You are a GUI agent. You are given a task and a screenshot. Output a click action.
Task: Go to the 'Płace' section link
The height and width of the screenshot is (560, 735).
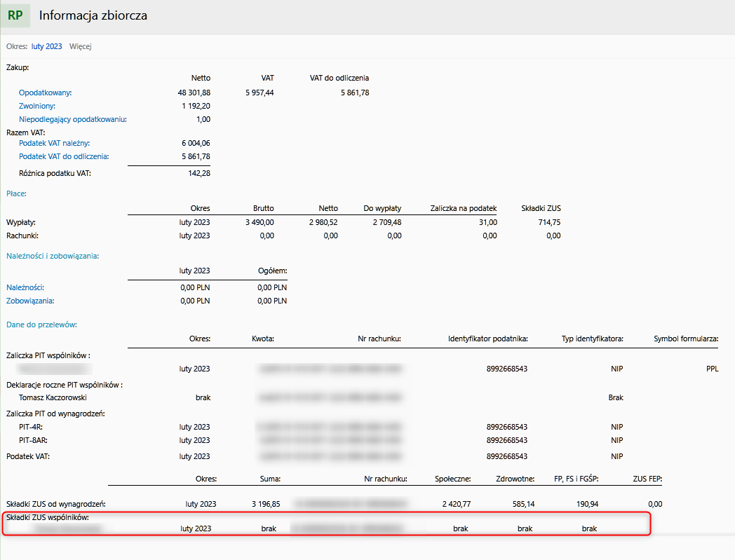(16, 193)
